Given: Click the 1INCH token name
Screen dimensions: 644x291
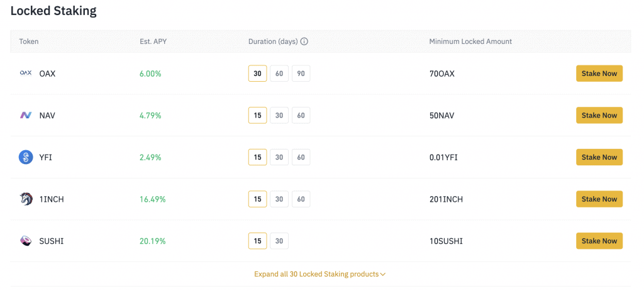Looking at the screenshot, I should point(52,199).
